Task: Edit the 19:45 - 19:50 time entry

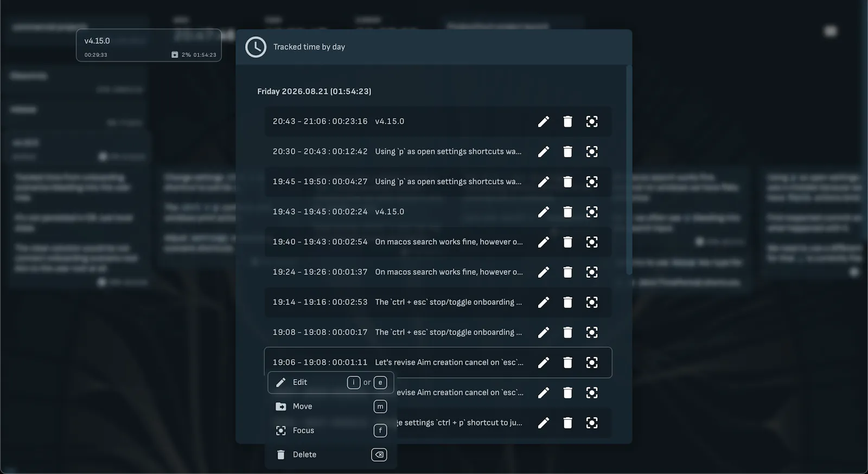Action: coord(543,182)
